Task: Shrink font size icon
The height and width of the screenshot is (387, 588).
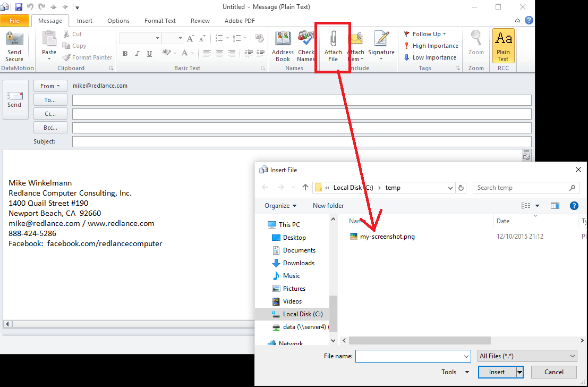Action: click(202, 38)
